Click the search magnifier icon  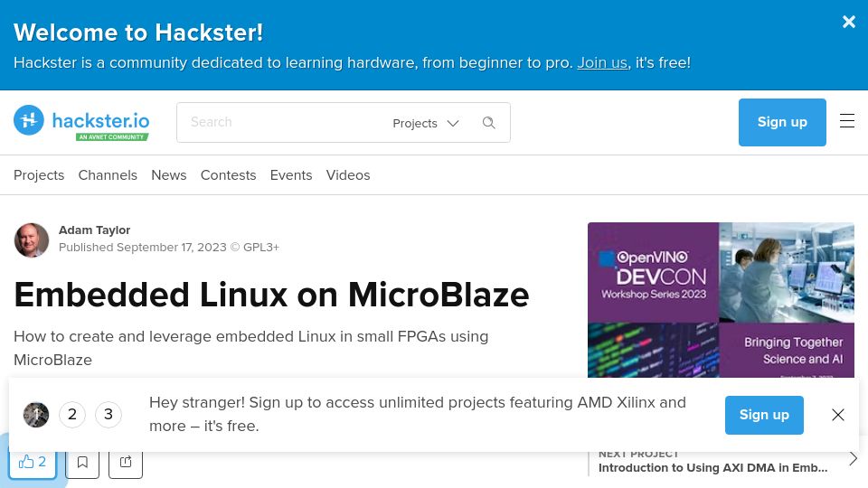click(x=489, y=123)
